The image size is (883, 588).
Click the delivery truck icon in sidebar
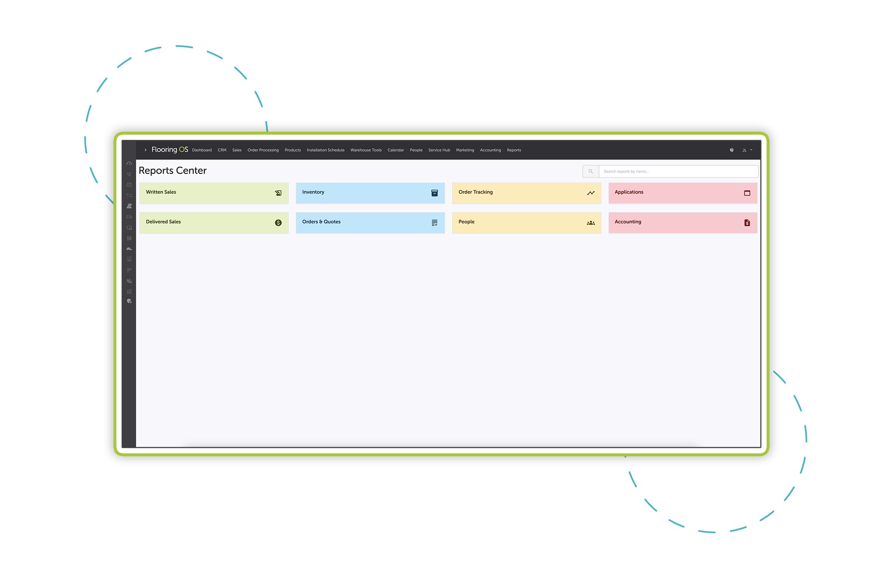click(129, 217)
